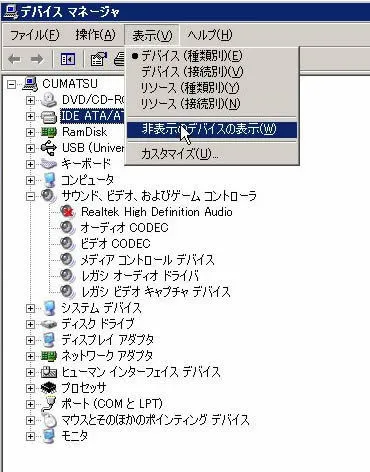Click the プロセッサ chip icon
This screenshot has width=370, height=472.
(x=49, y=388)
